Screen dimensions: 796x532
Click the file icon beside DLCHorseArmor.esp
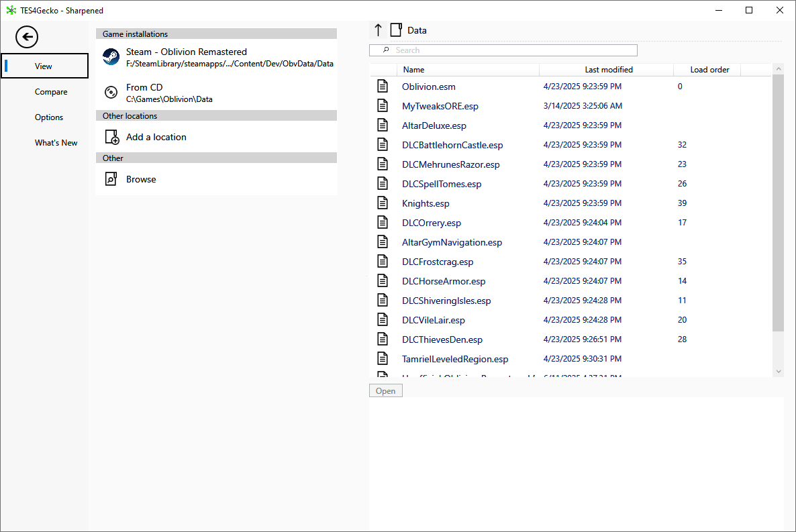click(x=383, y=280)
